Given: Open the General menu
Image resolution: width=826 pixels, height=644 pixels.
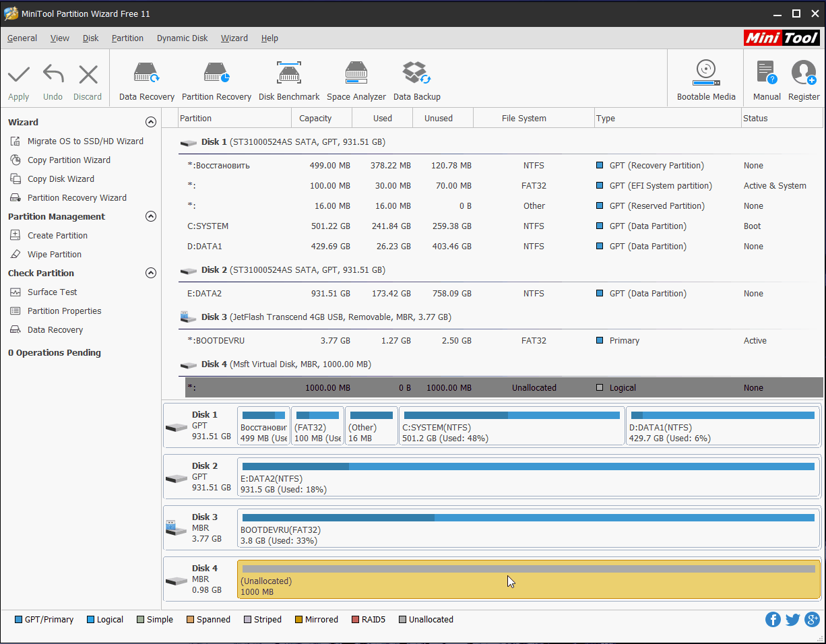Looking at the screenshot, I should pos(22,38).
